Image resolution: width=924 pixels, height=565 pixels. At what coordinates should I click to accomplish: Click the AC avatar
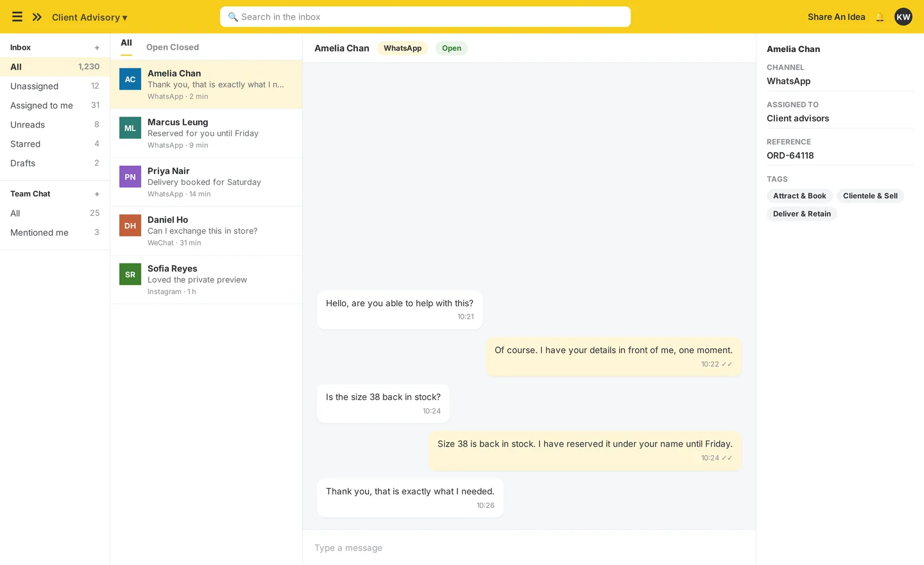(130, 79)
